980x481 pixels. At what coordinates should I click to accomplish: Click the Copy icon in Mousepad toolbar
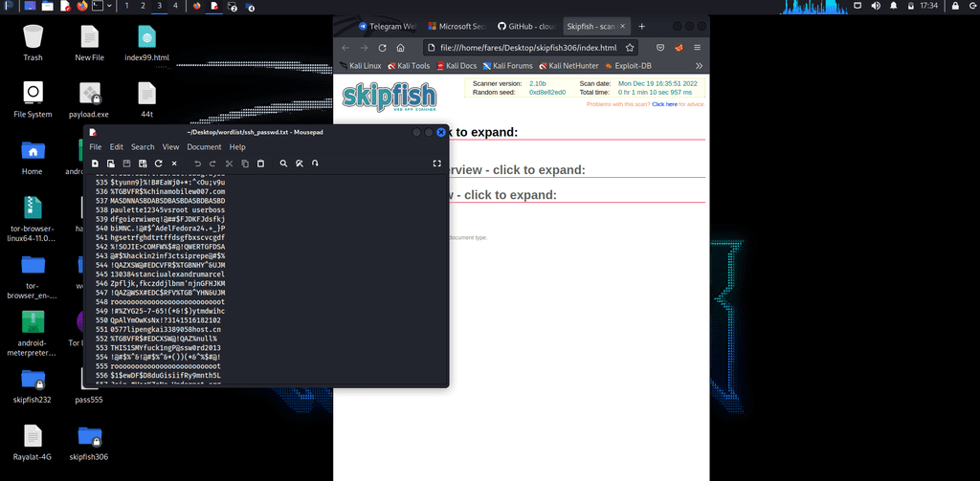click(x=245, y=164)
